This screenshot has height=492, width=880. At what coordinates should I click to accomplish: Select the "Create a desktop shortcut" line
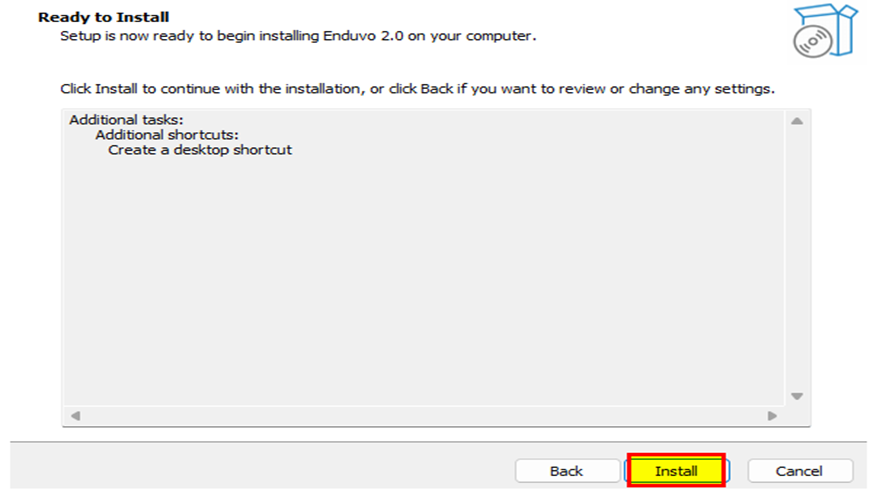[x=200, y=150]
